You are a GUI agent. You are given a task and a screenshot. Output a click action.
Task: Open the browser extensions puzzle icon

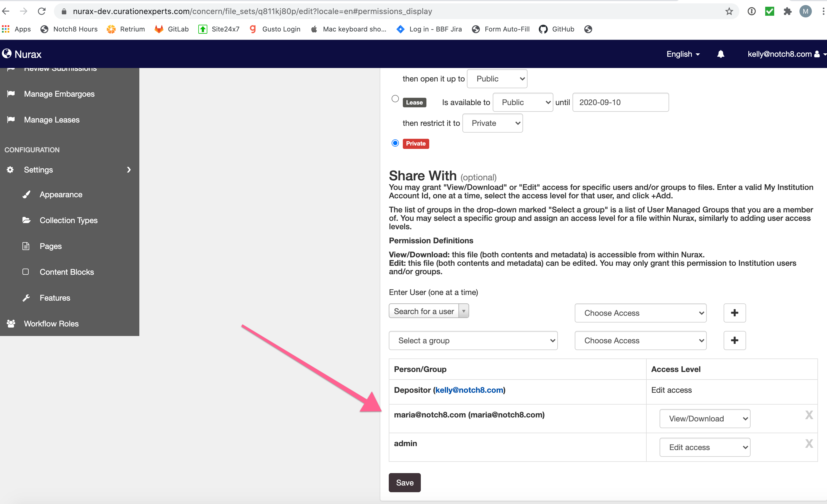(787, 12)
